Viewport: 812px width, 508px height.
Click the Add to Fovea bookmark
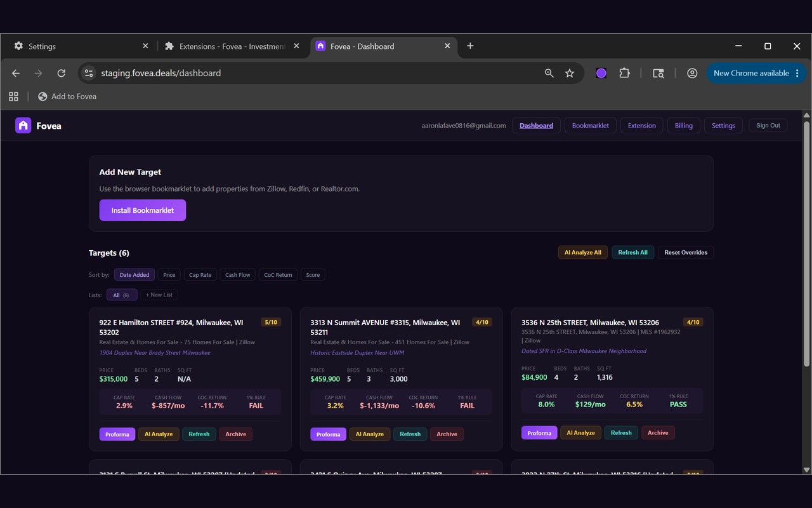click(x=67, y=97)
